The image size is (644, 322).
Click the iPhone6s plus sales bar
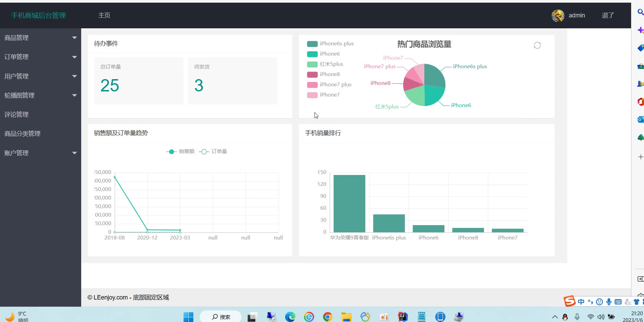coord(389,223)
